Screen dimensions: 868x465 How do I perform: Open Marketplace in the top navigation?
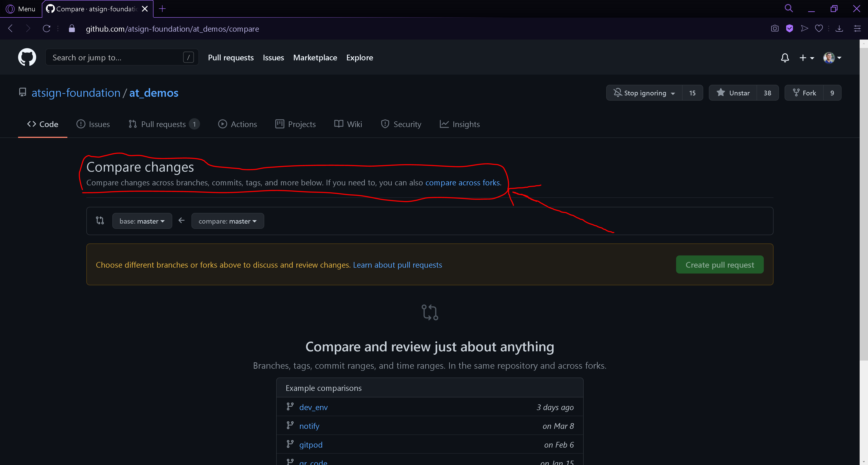[315, 58]
